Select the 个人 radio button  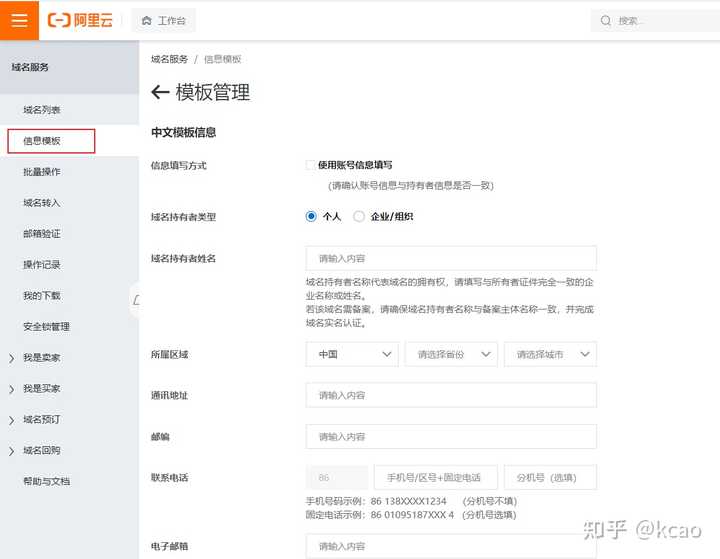tap(311, 216)
